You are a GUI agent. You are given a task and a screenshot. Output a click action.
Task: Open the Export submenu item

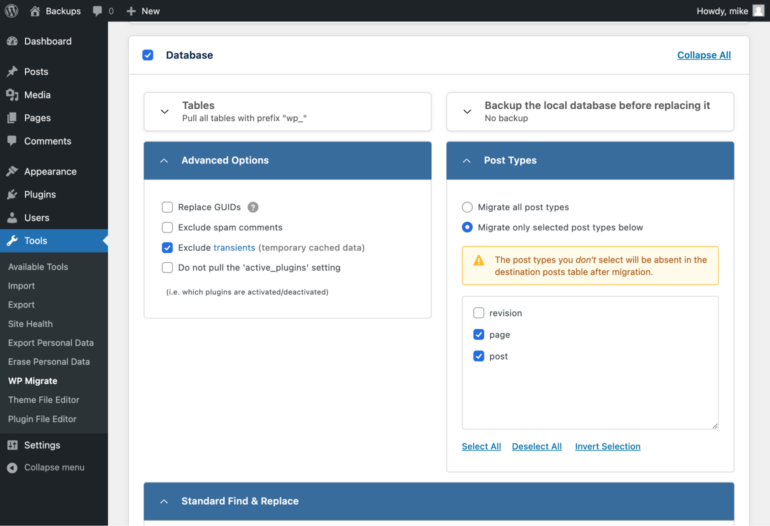(x=21, y=305)
